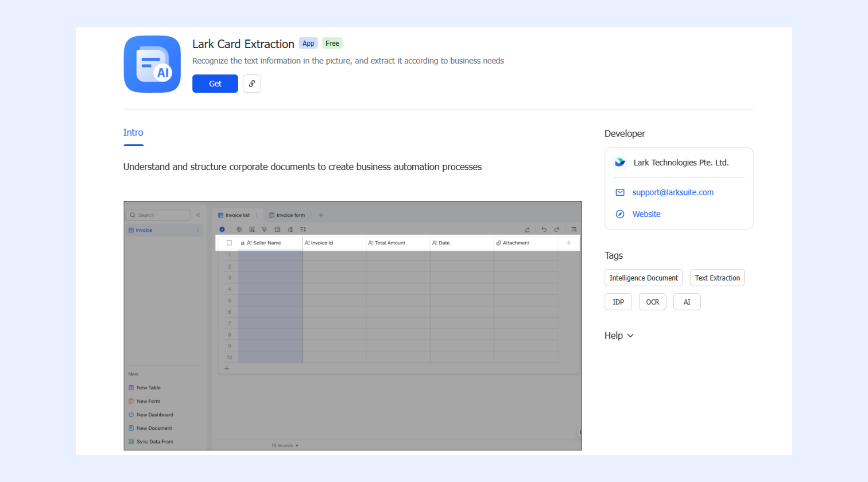Image resolution: width=868 pixels, height=482 pixels.
Task: Click the Total Amount column header
Action: tap(398, 243)
